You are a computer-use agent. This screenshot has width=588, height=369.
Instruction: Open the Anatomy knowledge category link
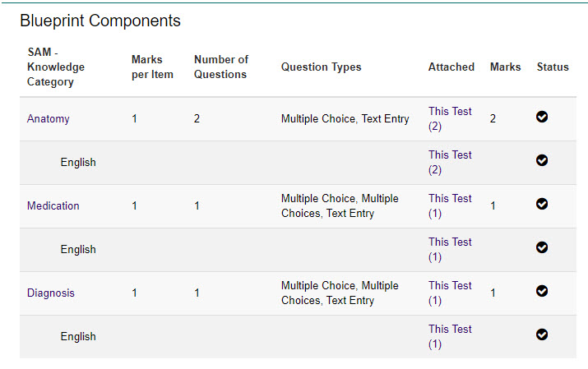pos(49,119)
